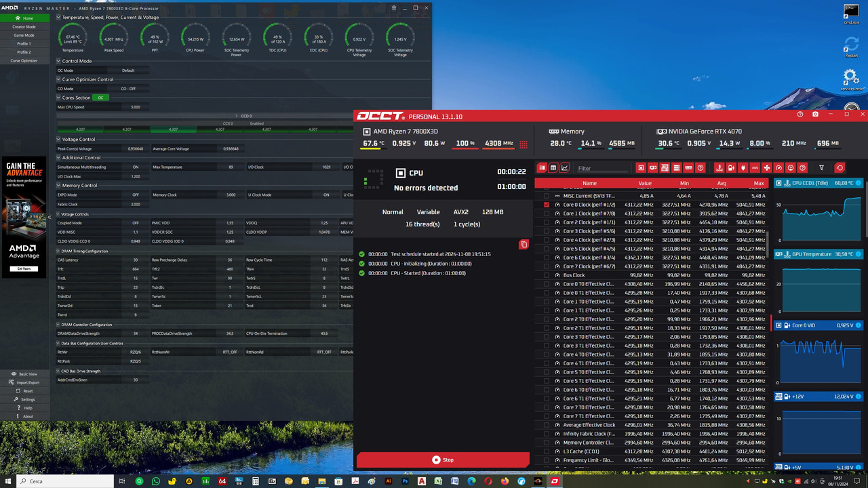The image size is (868, 488).
Task: Open Game Mode profile
Action: click(x=24, y=35)
